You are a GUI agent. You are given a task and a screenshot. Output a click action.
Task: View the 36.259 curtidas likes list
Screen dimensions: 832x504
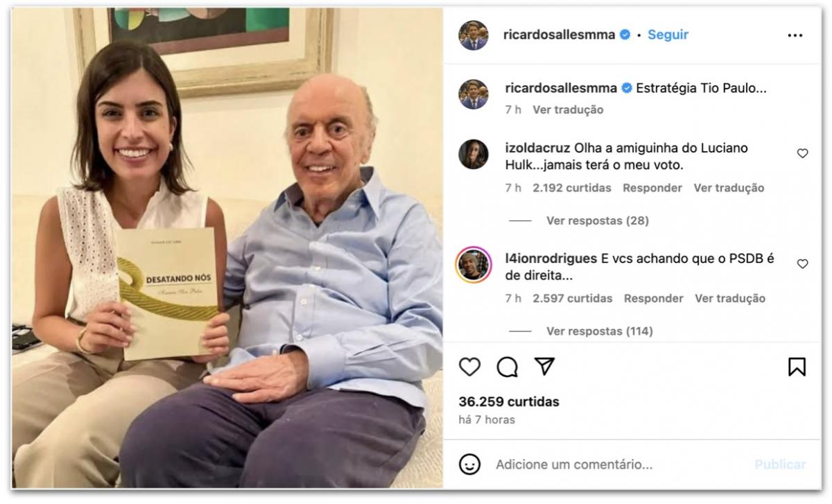coord(509,401)
